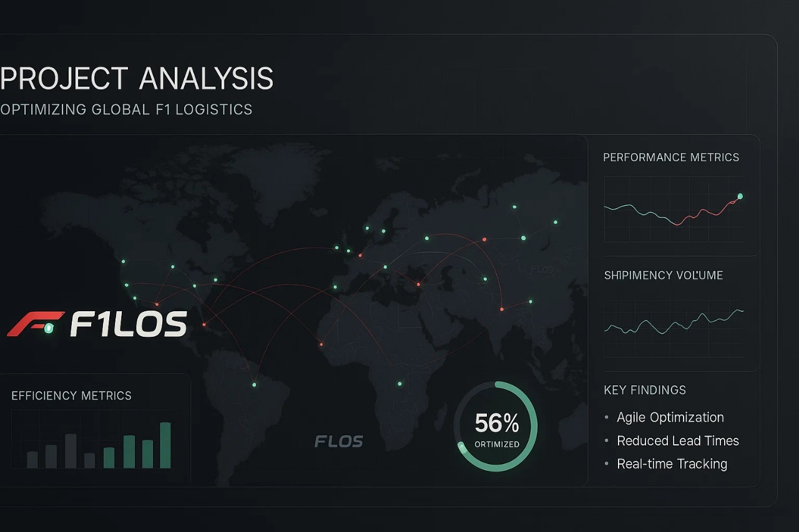Click the red F1LOS logo emblem
799x532 pixels.
pos(36,324)
